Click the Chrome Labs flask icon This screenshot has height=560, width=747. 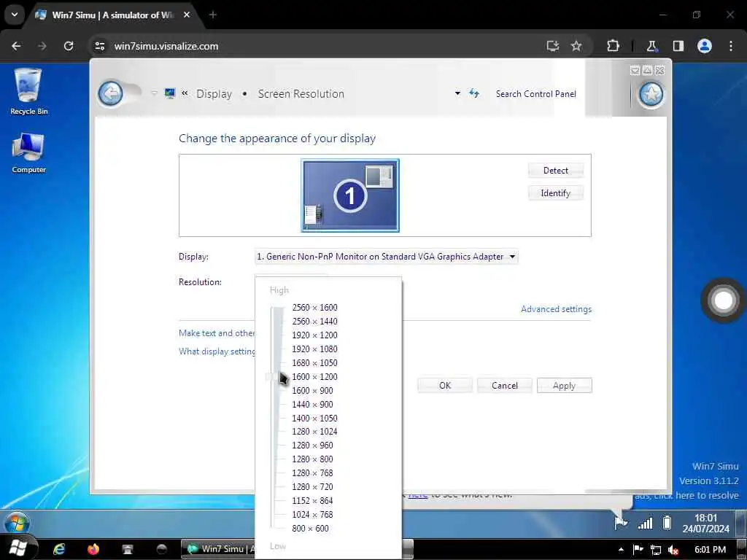coord(651,46)
